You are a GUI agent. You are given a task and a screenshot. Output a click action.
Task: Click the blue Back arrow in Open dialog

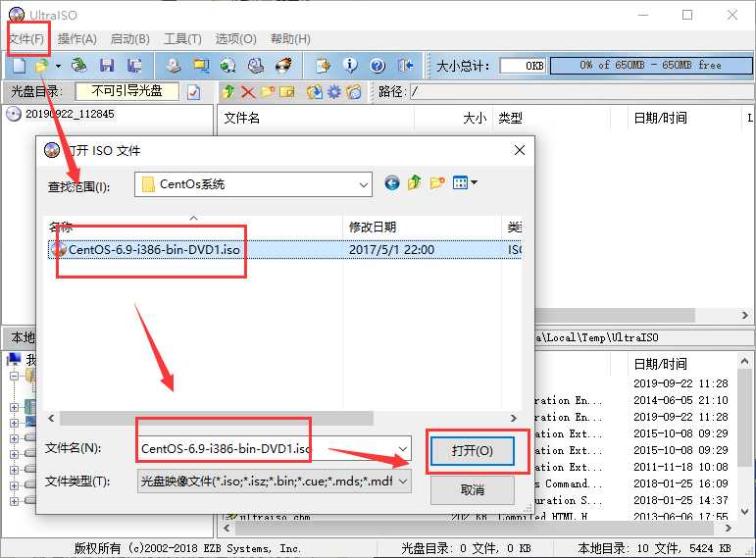tap(392, 182)
